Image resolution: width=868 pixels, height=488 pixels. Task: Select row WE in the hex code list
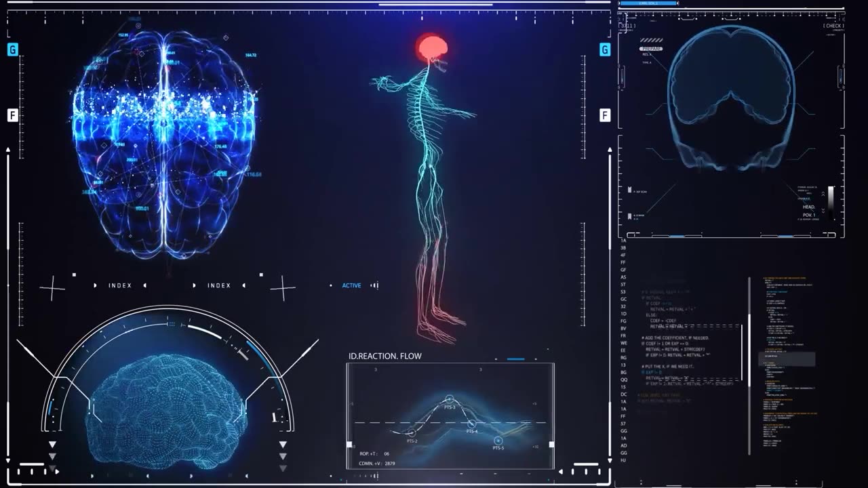coord(623,343)
